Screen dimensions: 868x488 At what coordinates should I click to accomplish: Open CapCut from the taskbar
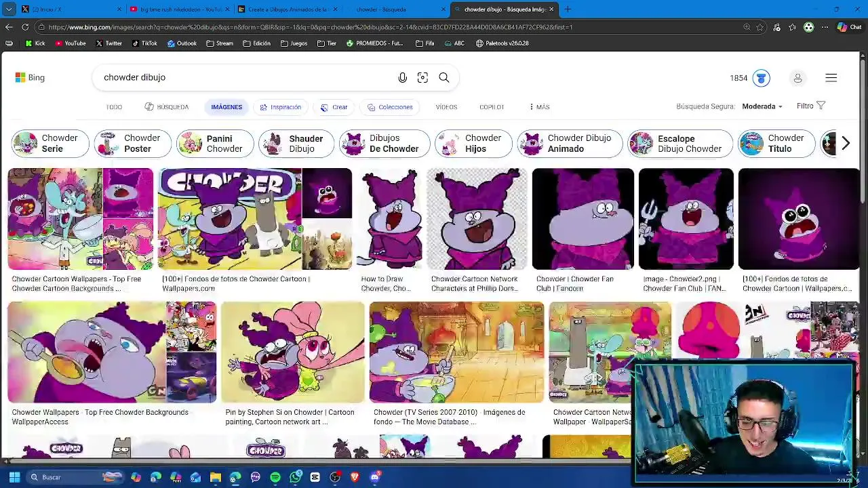click(315, 477)
